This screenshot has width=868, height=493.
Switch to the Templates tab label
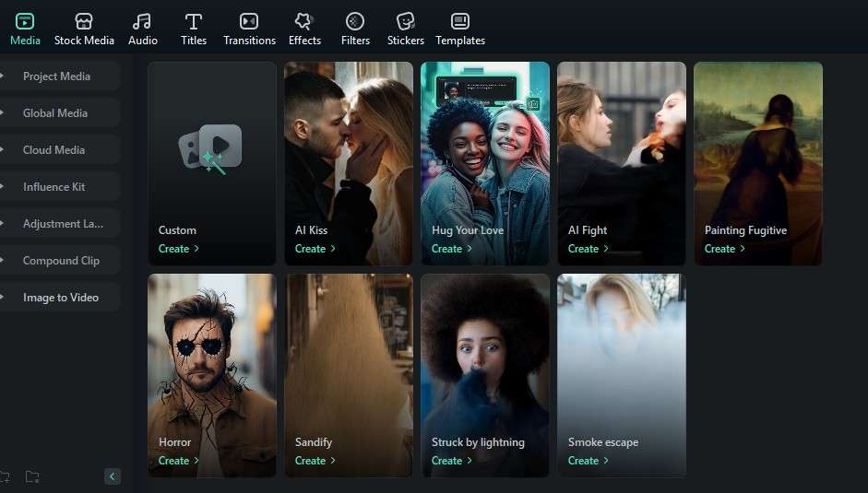tap(460, 41)
